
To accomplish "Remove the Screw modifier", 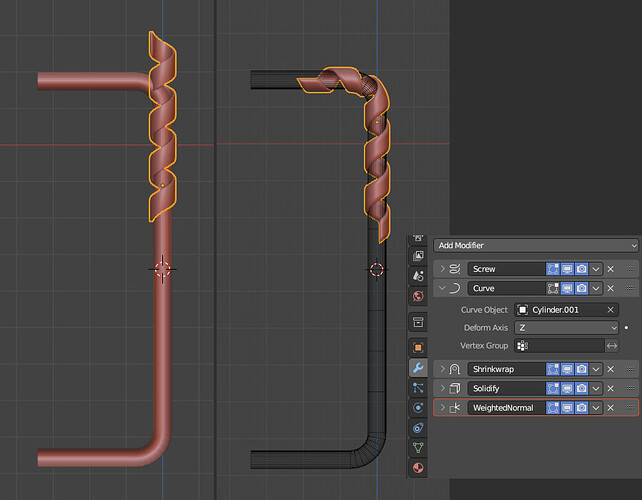I will 610,269.
